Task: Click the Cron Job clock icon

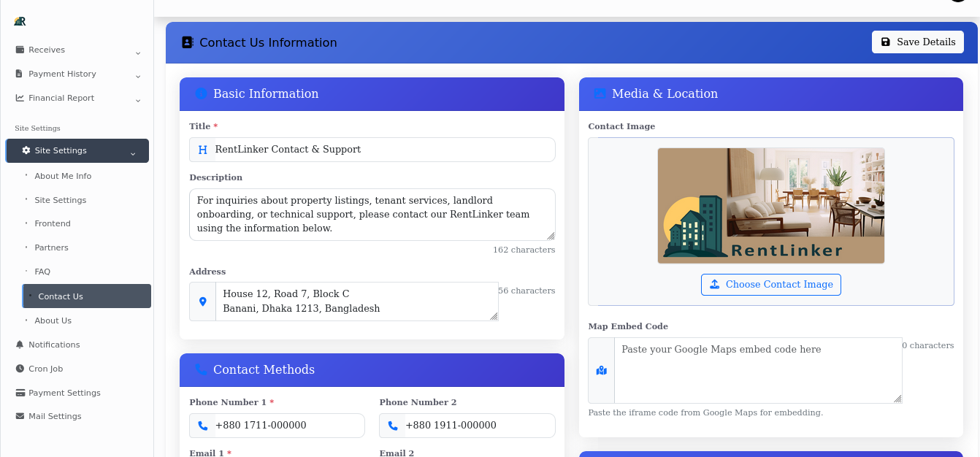Action: point(18,369)
